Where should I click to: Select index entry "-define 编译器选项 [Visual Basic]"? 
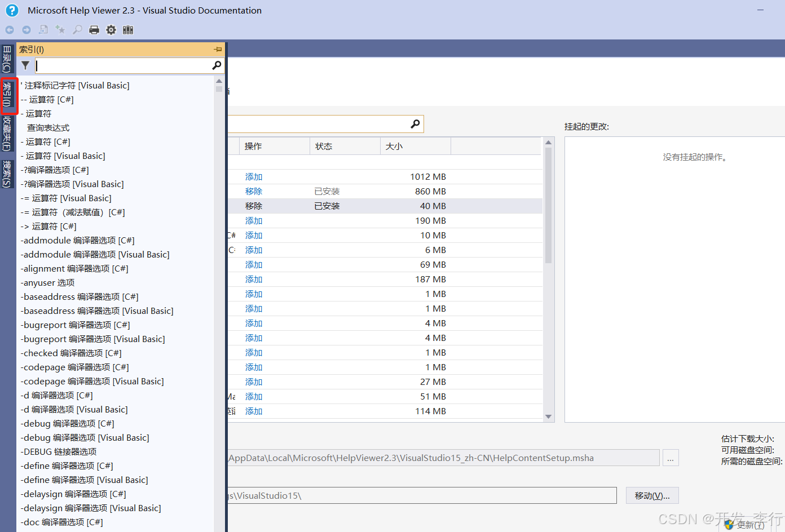(85, 480)
